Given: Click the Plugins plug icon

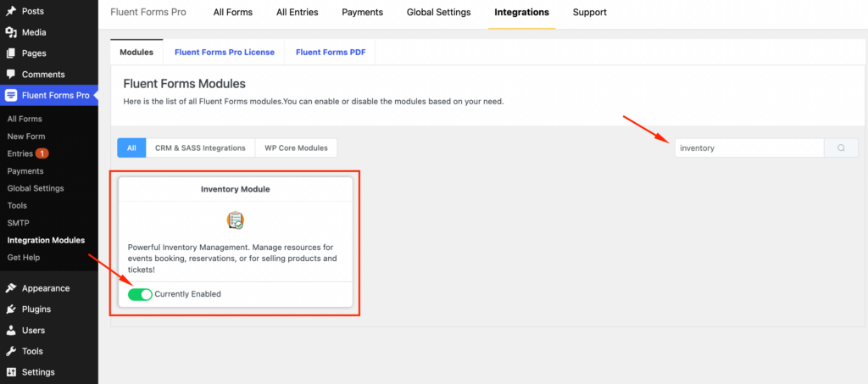Looking at the screenshot, I should tap(10, 309).
